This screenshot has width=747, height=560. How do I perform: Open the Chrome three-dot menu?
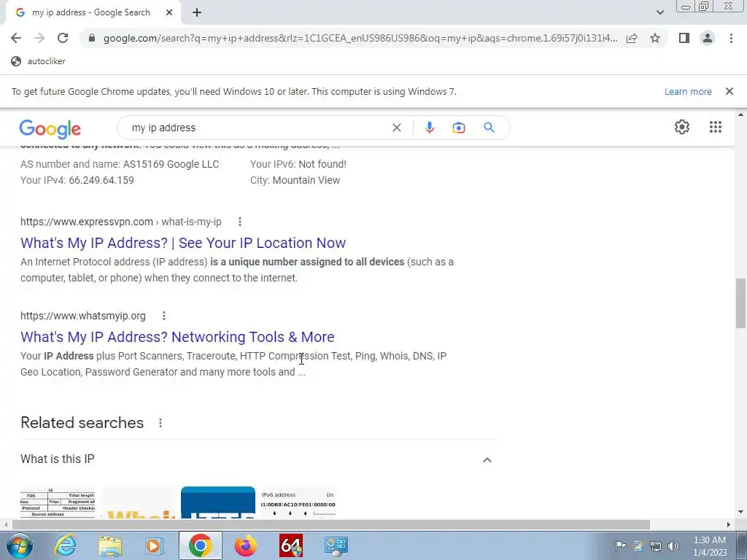(x=731, y=38)
